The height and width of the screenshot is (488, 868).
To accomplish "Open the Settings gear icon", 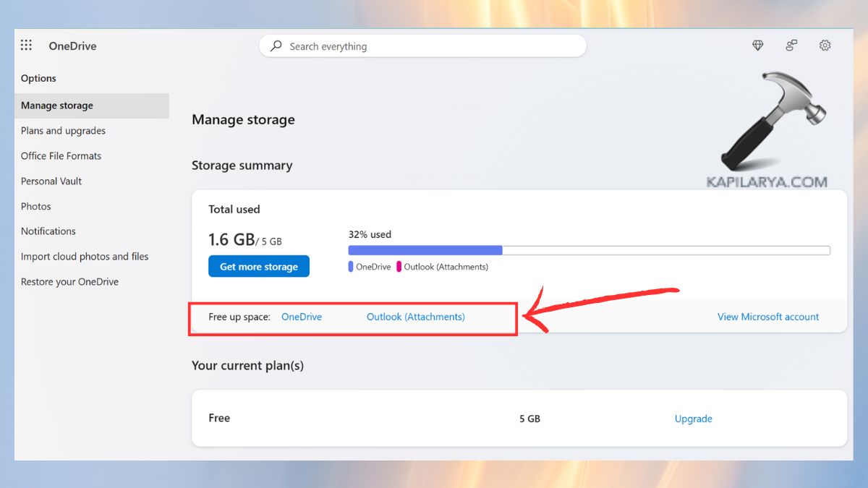I will pos(825,45).
